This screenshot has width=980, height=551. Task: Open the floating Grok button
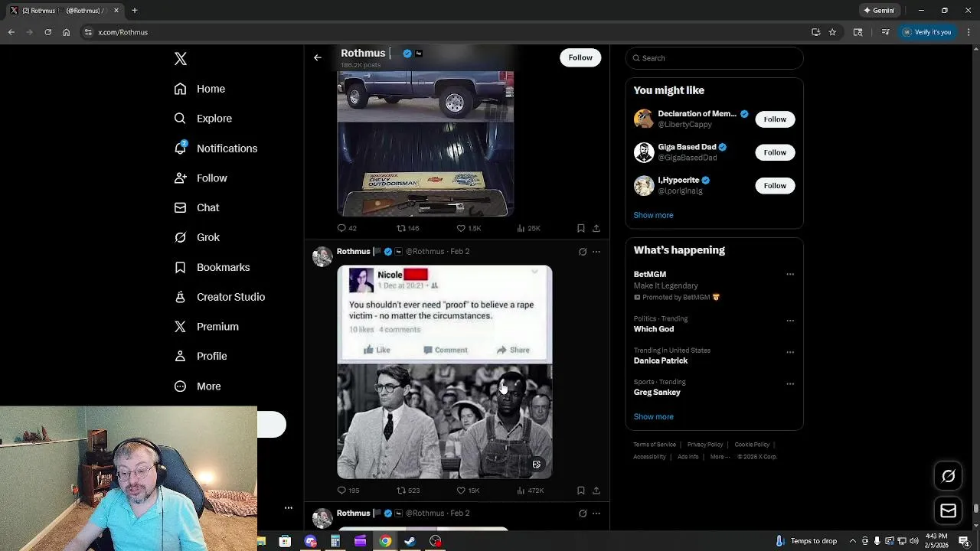948,476
